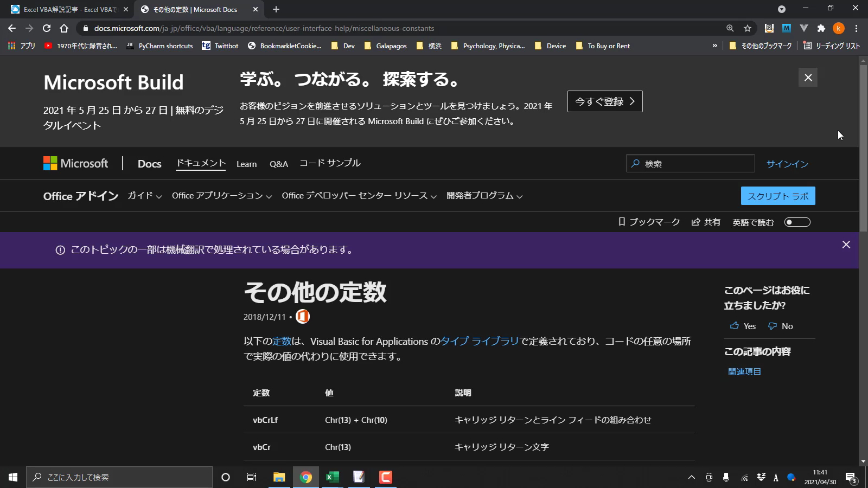Click the browser home icon
Screen dimensions: 868x488
(64, 28)
